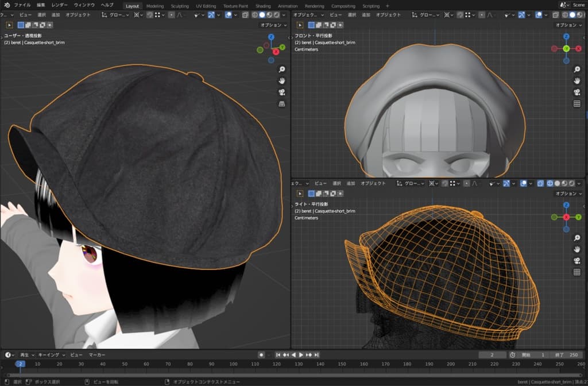
Task: Switch perspective/orthographic using grid icon in left viewport
Action: point(282,104)
